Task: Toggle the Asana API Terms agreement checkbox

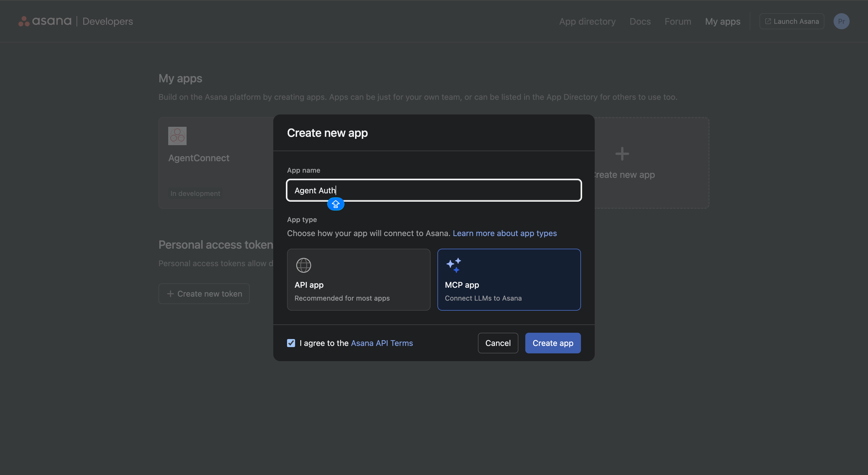Action: point(291,343)
